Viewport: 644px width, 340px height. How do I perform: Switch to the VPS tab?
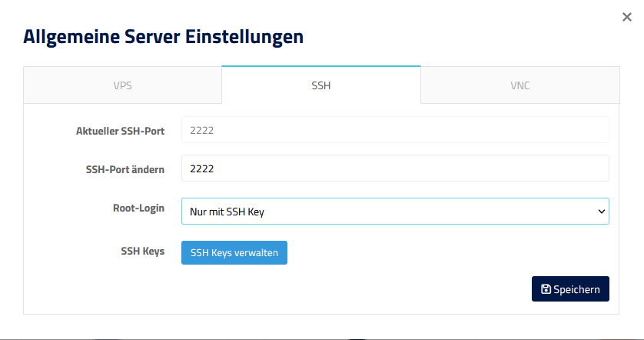click(x=122, y=85)
